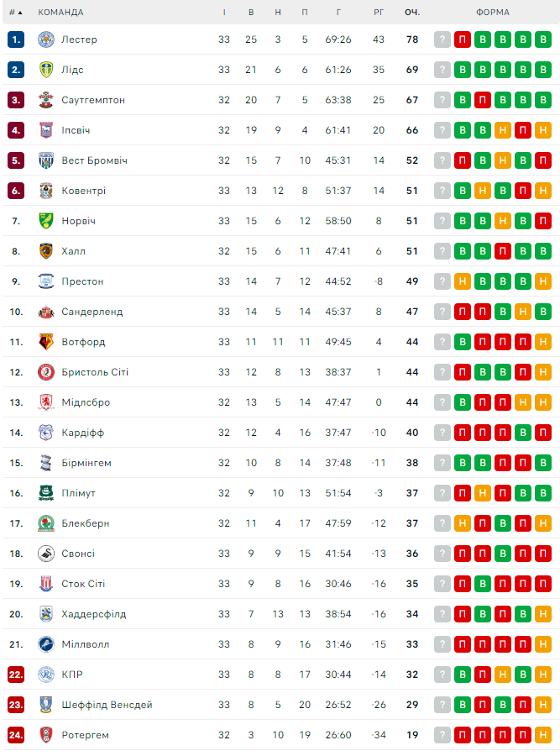560x756 pixels.
Task: Click the ФОРМА column header
Action: click(x=492, y=13)
